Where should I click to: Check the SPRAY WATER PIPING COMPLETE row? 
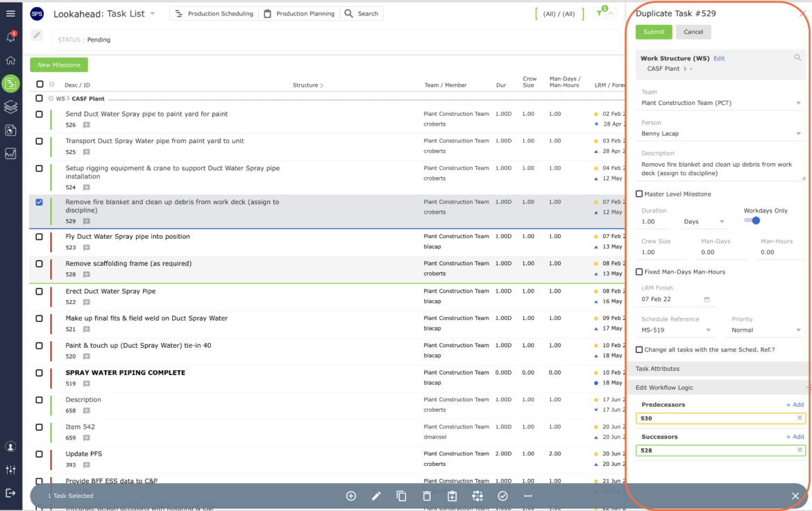(x=40, y=373)
